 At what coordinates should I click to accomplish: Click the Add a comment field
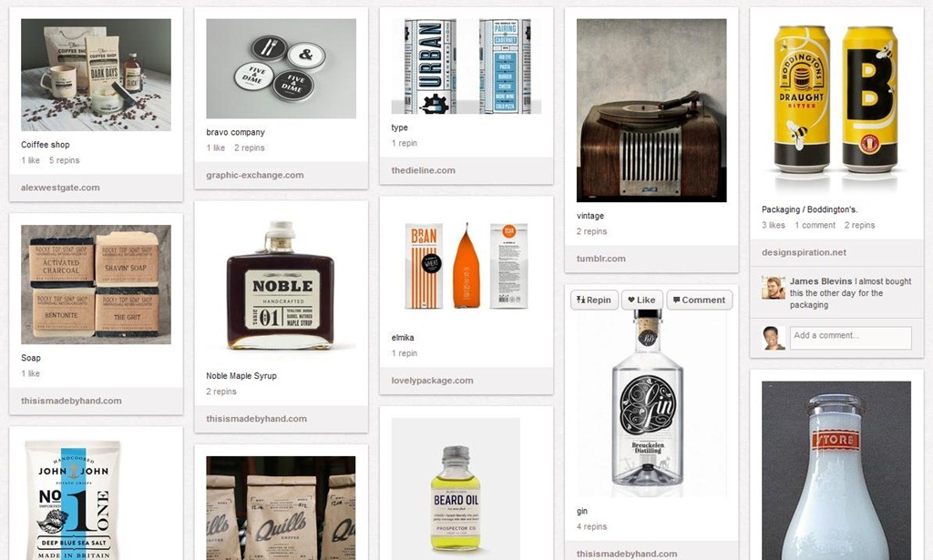pyautogui.click(x=850, y=338)
